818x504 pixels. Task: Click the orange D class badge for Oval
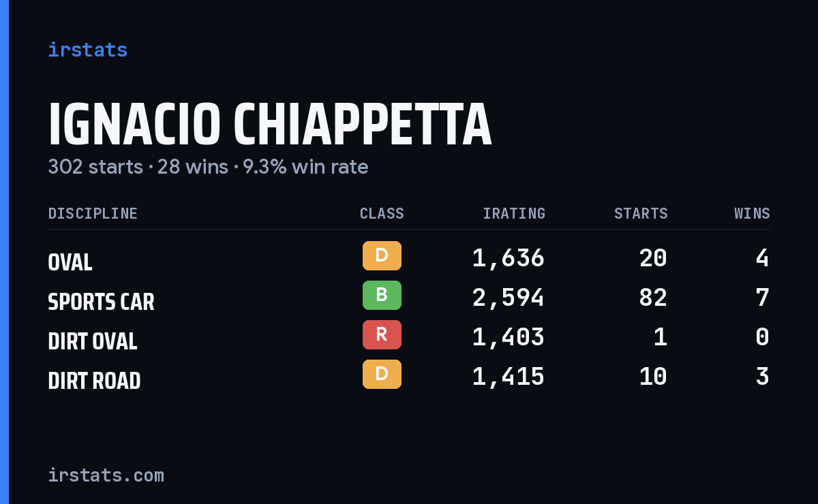(x=382, y=255)
